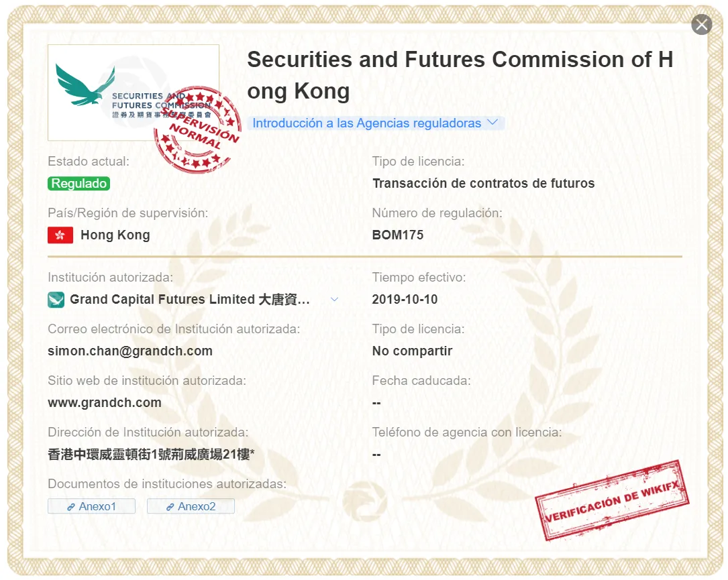
Task: Click the chevron beside agency introduction link
Action: [492, 123]
